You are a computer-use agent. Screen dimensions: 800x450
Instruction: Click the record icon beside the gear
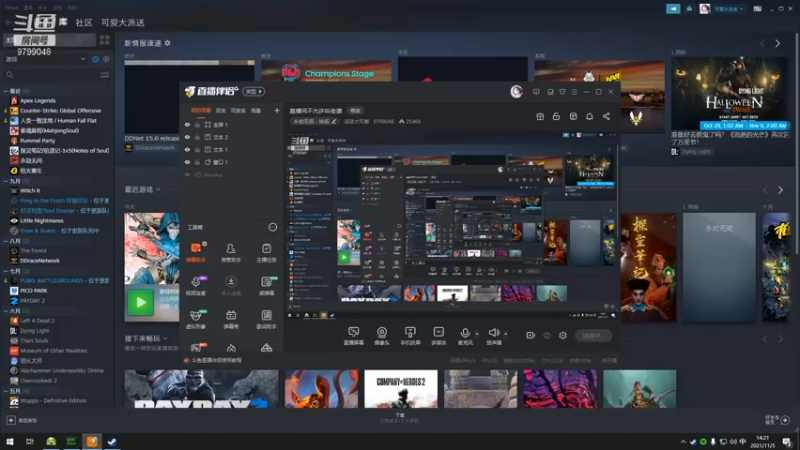point(531,335)
